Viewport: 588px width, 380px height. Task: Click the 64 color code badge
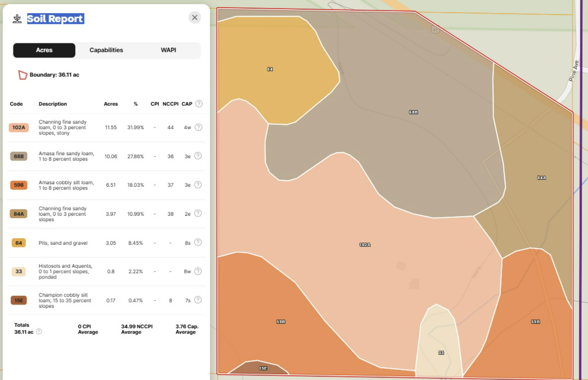coord(18,243)
